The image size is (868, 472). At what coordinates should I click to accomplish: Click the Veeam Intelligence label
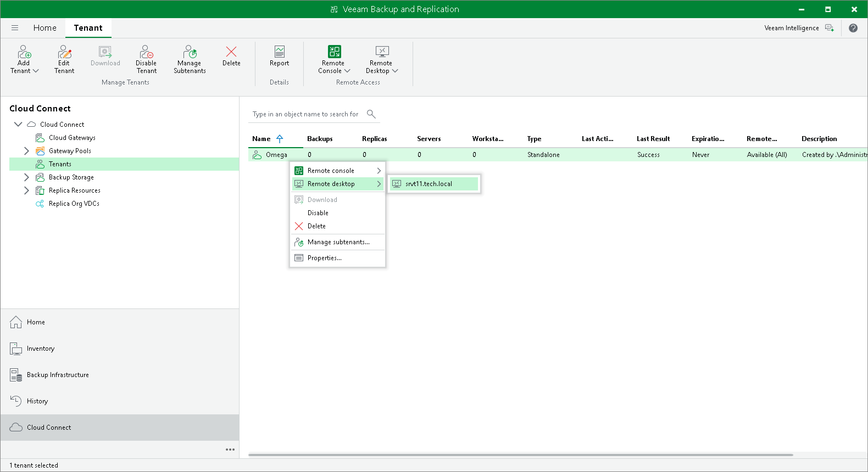click(x=792, y=28)
